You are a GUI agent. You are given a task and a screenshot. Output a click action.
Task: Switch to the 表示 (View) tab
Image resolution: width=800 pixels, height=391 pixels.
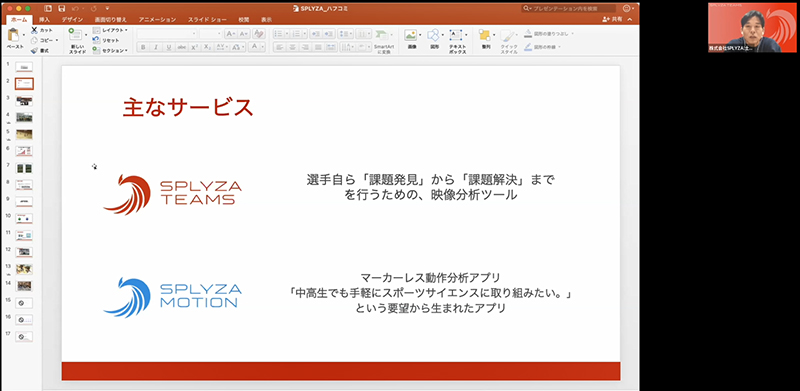click(266, 19)
